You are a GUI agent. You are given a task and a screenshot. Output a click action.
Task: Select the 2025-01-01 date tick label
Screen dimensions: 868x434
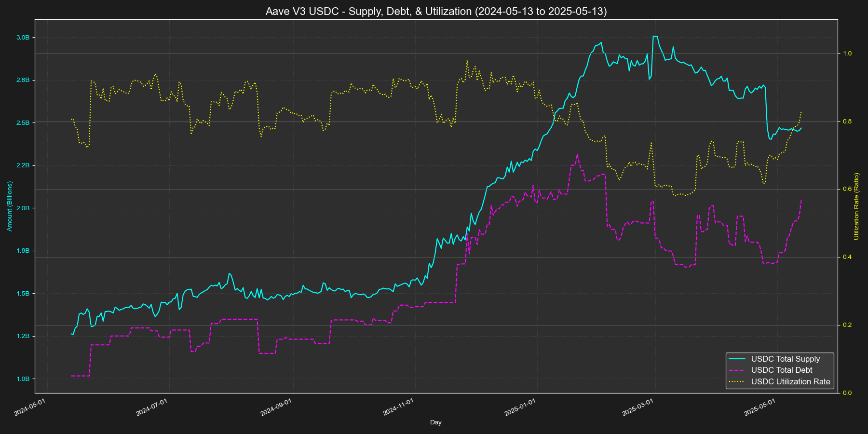point(520,407)
